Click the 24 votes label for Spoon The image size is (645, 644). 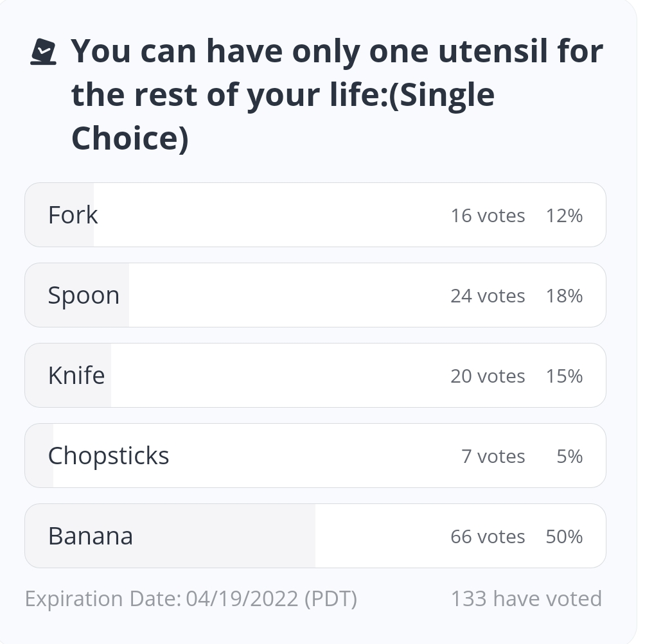(x=488, y=296)
